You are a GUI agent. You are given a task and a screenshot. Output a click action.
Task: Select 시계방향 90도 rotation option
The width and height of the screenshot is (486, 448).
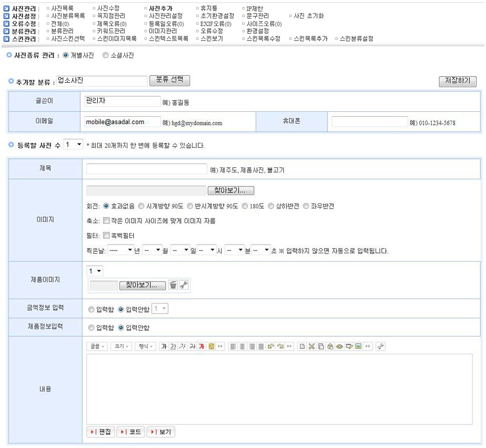pos(141,206)
